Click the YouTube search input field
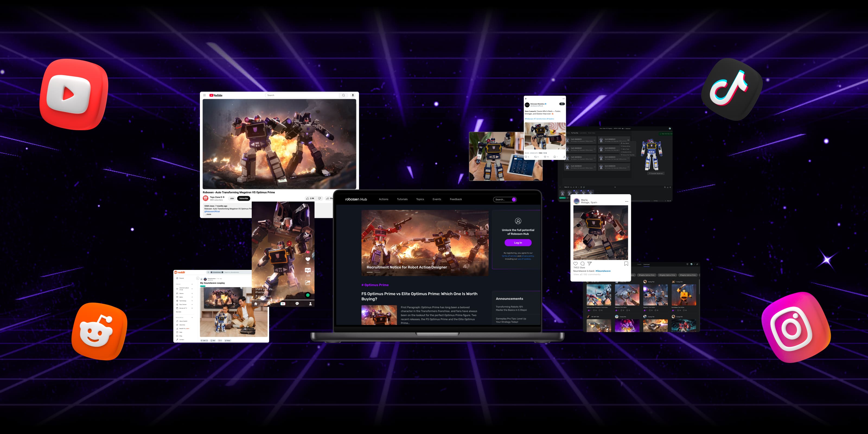868x434 pixels. (x=302, y=95)
